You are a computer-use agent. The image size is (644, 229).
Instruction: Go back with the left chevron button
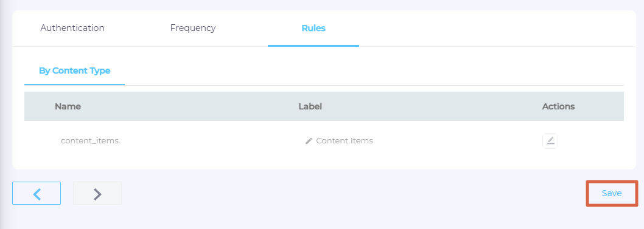point(37,193)
